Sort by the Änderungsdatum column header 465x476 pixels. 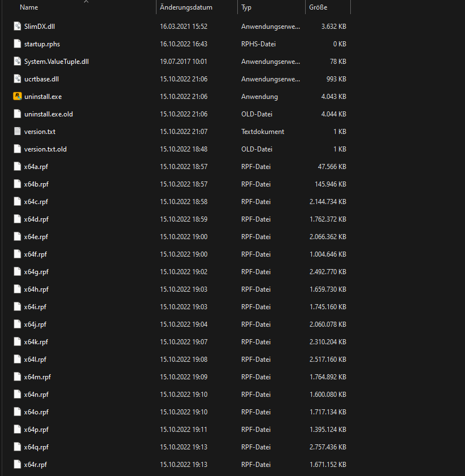[186, 7]
